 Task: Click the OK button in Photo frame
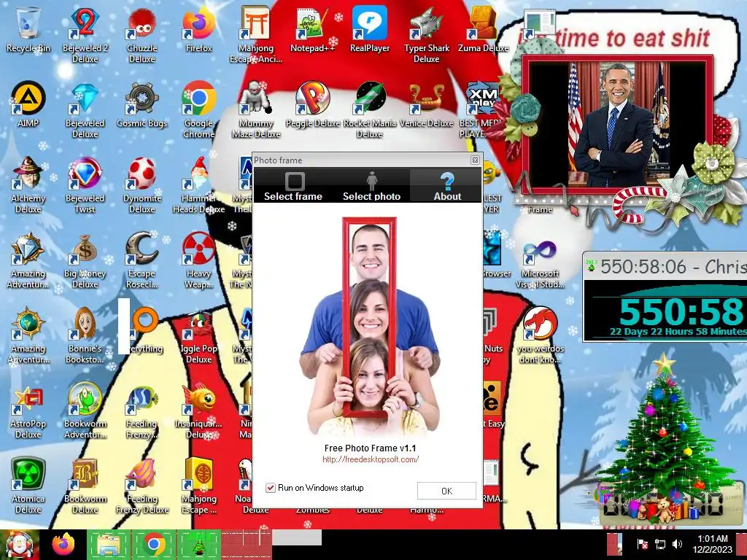pyautogui.click(x=446, y=491)
